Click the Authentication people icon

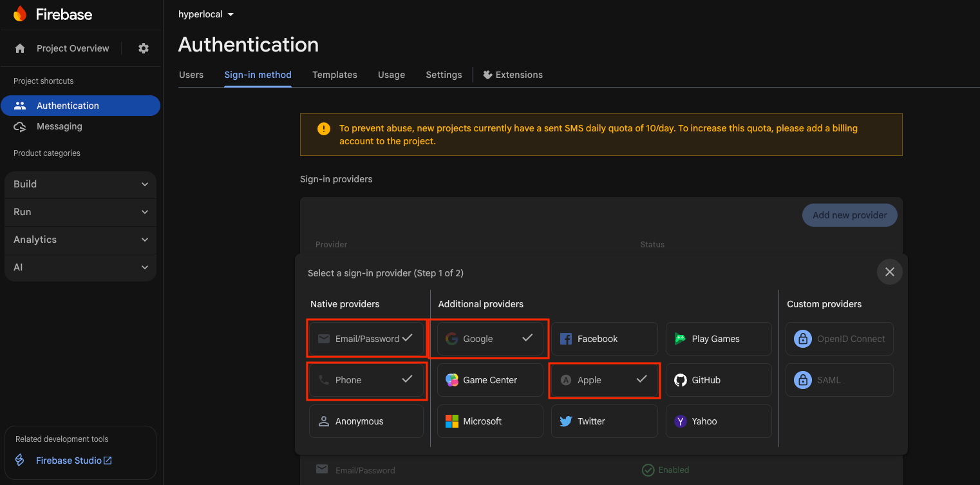(x=20, y=106)
